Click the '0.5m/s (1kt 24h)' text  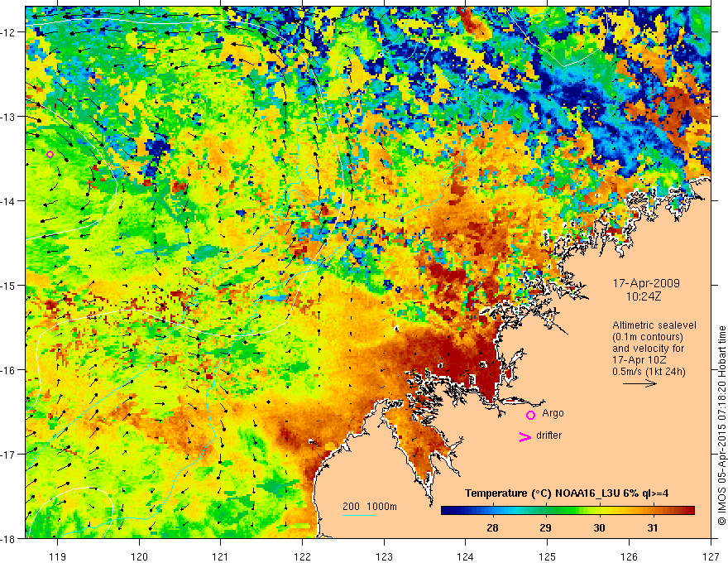[649, 372]
